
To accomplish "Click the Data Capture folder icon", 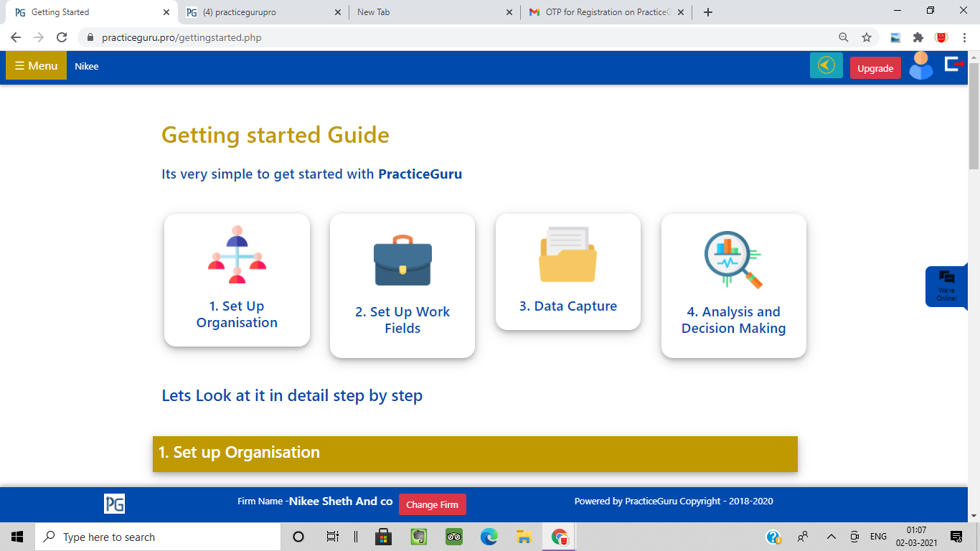I will tap(567, 254).
